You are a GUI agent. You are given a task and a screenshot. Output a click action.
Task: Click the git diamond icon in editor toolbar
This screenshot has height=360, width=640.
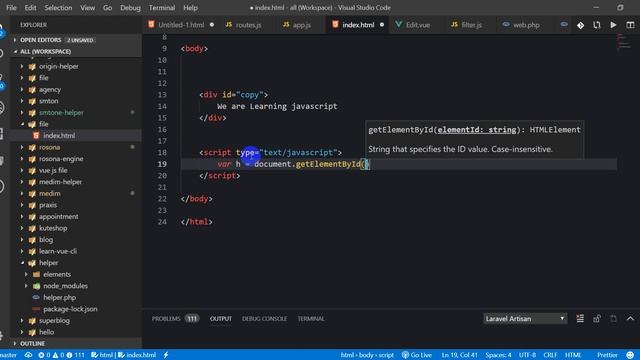coord(580,25)
